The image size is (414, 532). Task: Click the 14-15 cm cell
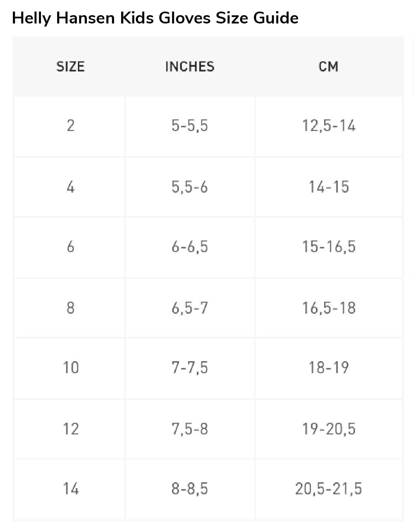(x=329, y=187)
